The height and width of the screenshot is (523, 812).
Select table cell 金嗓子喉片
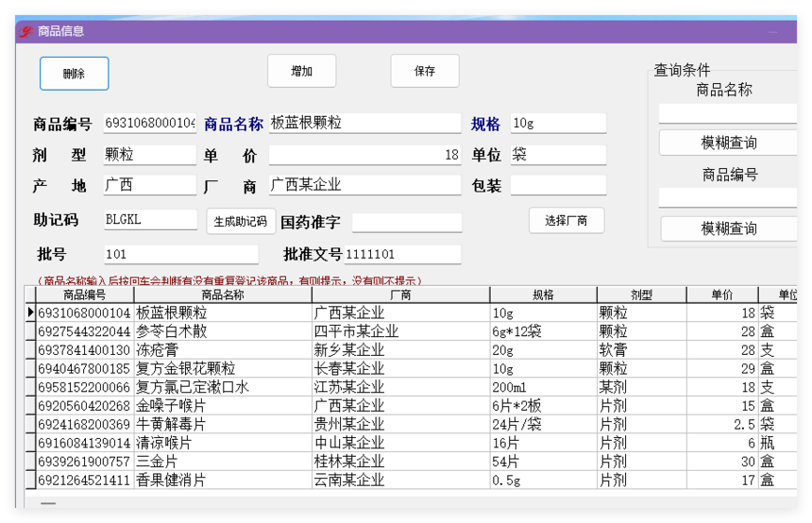click(223, 406)
